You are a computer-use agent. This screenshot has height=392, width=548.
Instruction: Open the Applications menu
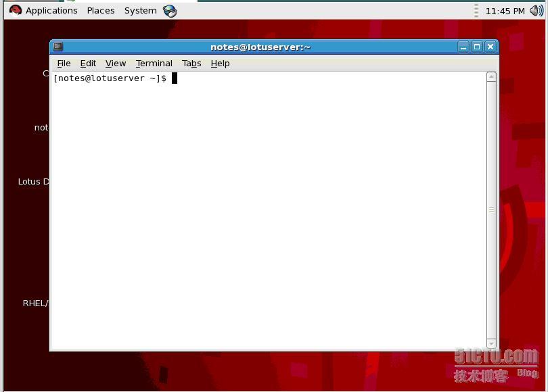coord(51,11)
